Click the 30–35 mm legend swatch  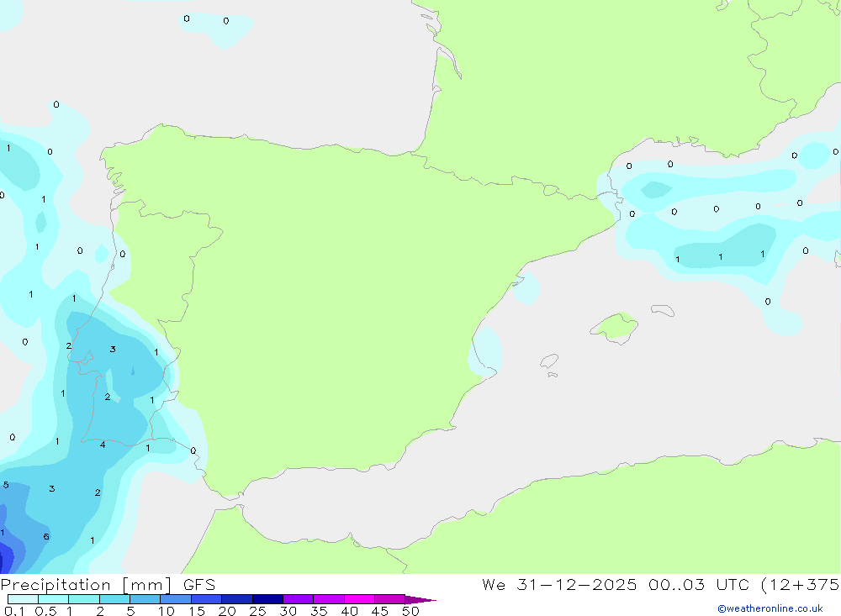(x=299, y=599)
